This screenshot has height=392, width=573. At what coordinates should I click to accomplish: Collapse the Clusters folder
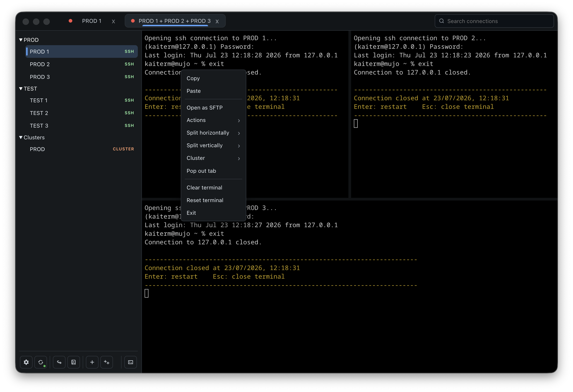(21, 138)
